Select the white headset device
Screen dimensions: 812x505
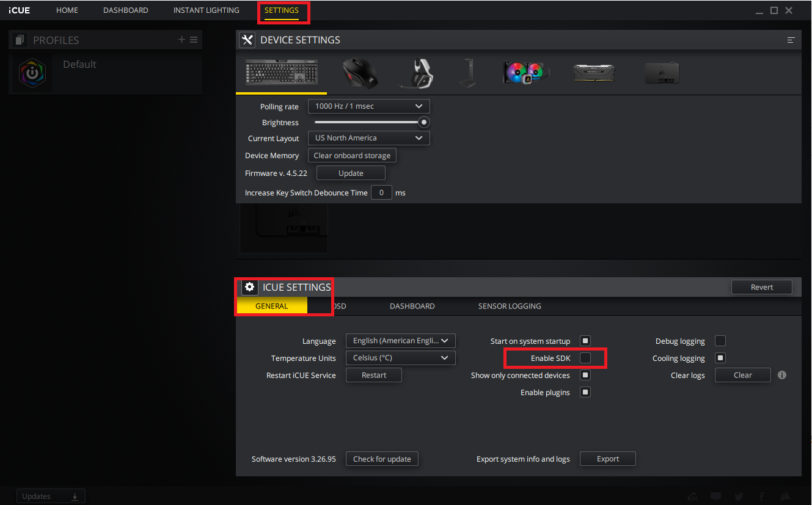tap(417, 73)
